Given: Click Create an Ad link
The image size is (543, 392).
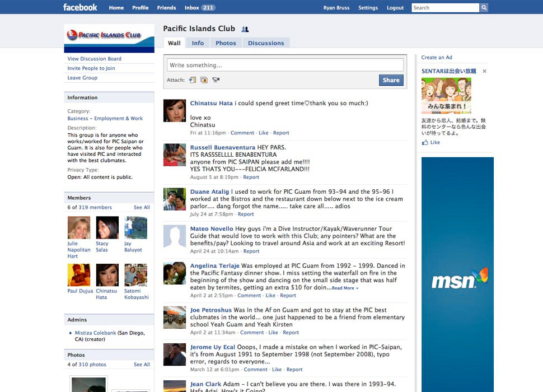Looking at the screenshot, I should click(436, 58).
